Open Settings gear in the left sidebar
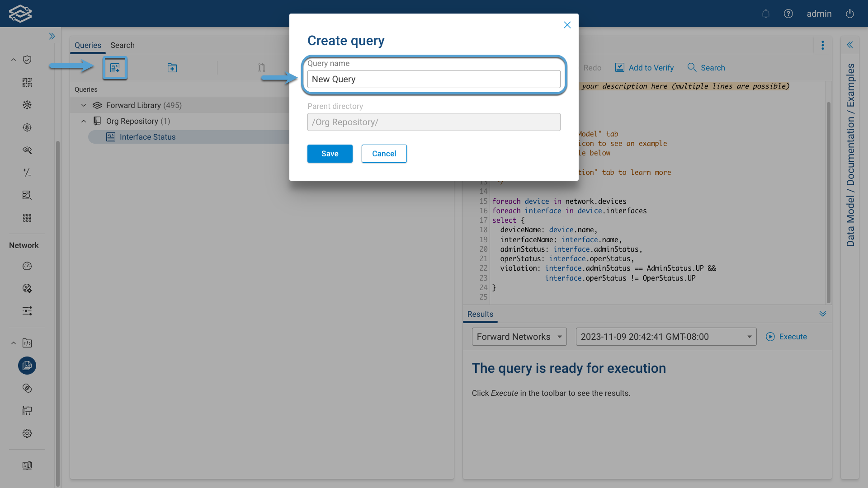The width and height of the screenshot is (868, 488). 27,433
